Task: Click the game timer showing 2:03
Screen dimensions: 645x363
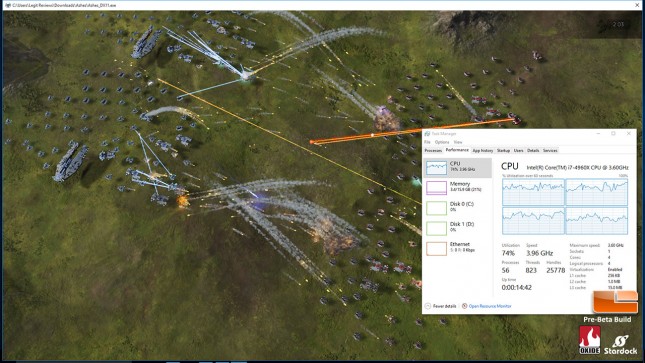Action: click(x=618, y=24)
